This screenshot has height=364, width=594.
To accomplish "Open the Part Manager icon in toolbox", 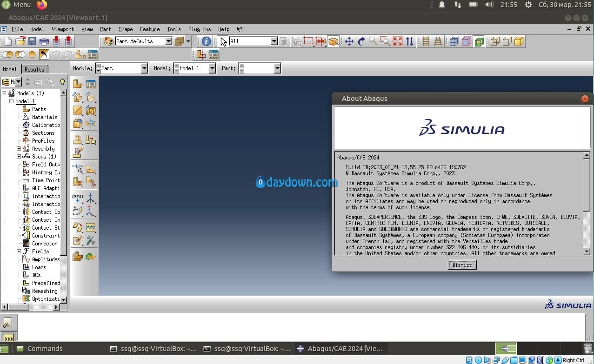I will (91, 84).
